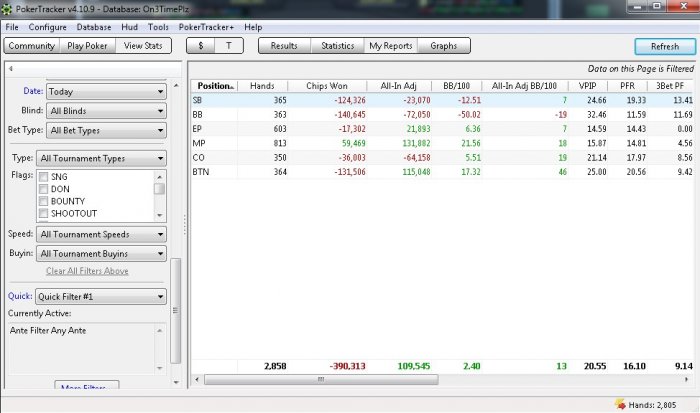This screenshot has width=700, height=413.
Task: Check the DON flag checkbox
Action: click(x=43, y=189)
